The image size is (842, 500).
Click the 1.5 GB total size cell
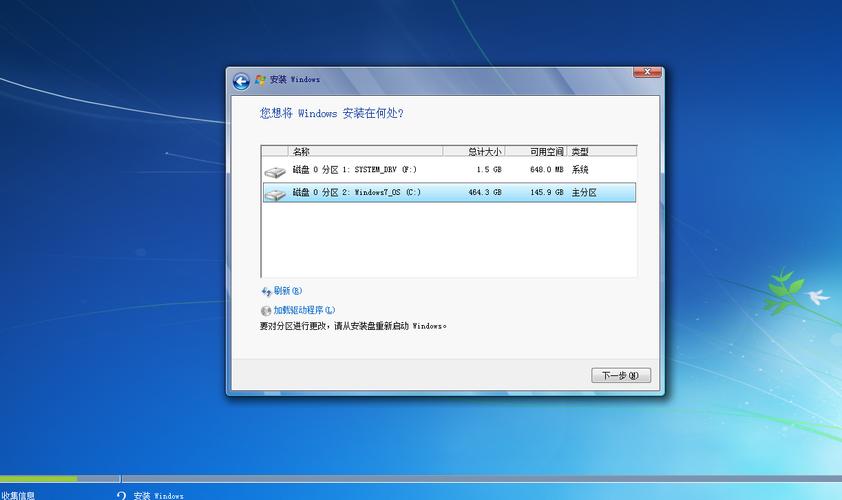[489, 170]
